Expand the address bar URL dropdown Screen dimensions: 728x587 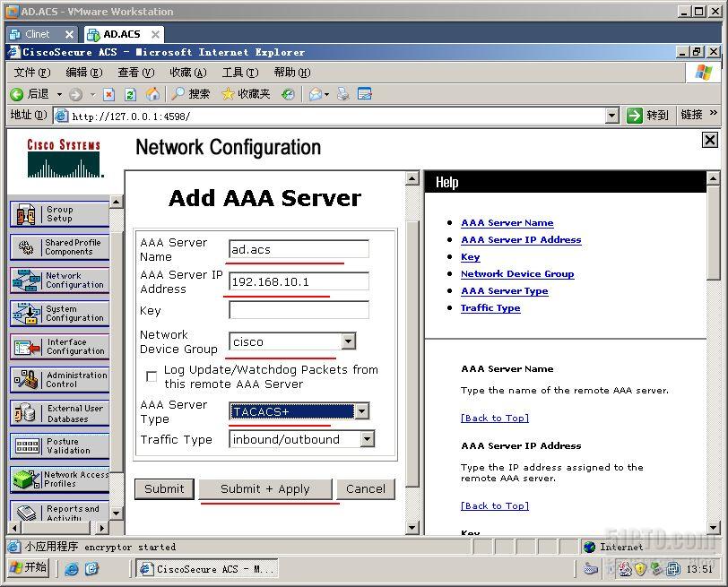pos(612,115)
